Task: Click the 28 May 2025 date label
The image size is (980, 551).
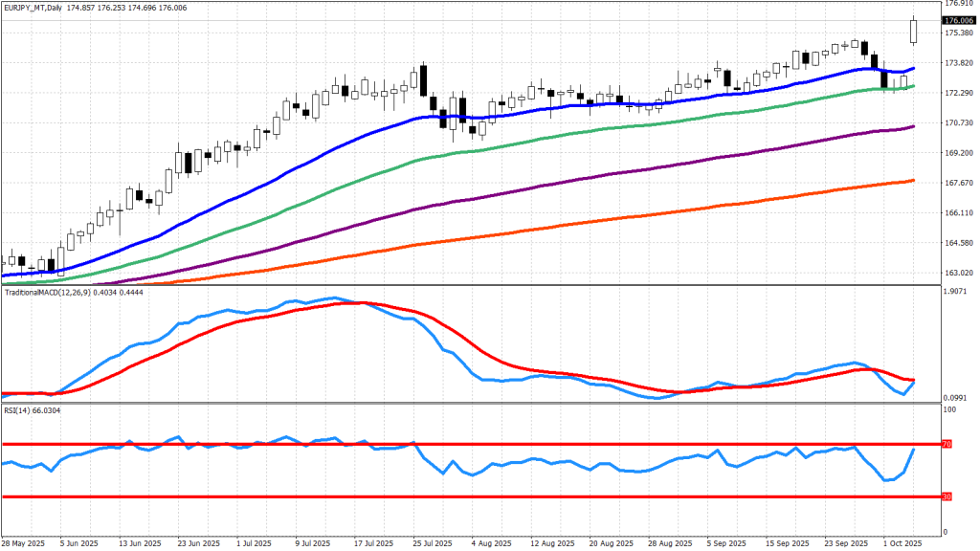Action: 24,542
